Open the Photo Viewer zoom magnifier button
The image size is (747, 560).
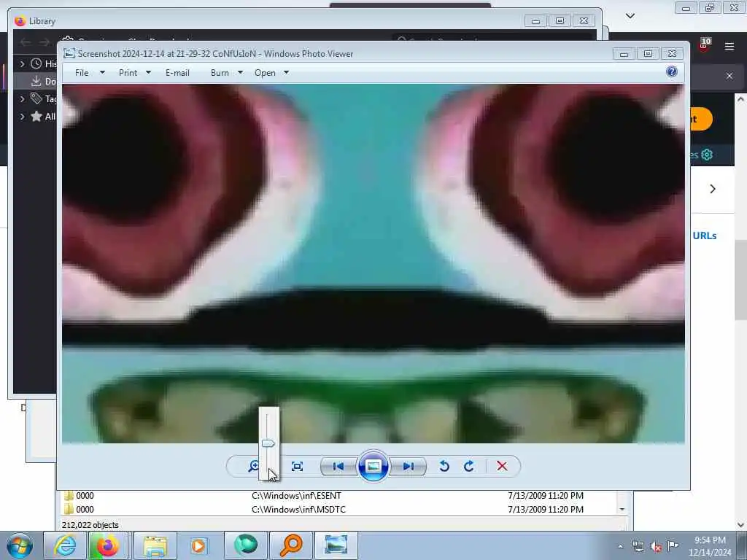253,466
